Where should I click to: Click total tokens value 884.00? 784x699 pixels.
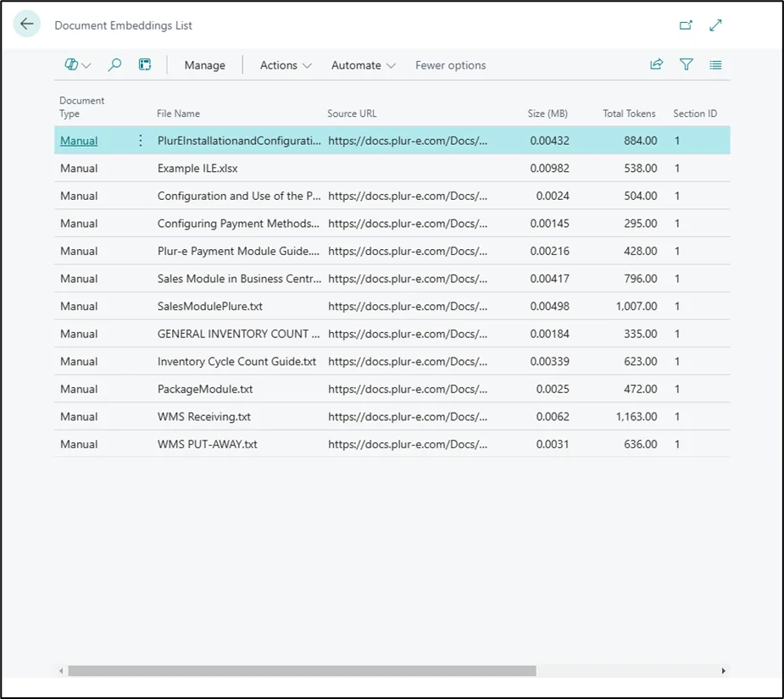(641, 141)
